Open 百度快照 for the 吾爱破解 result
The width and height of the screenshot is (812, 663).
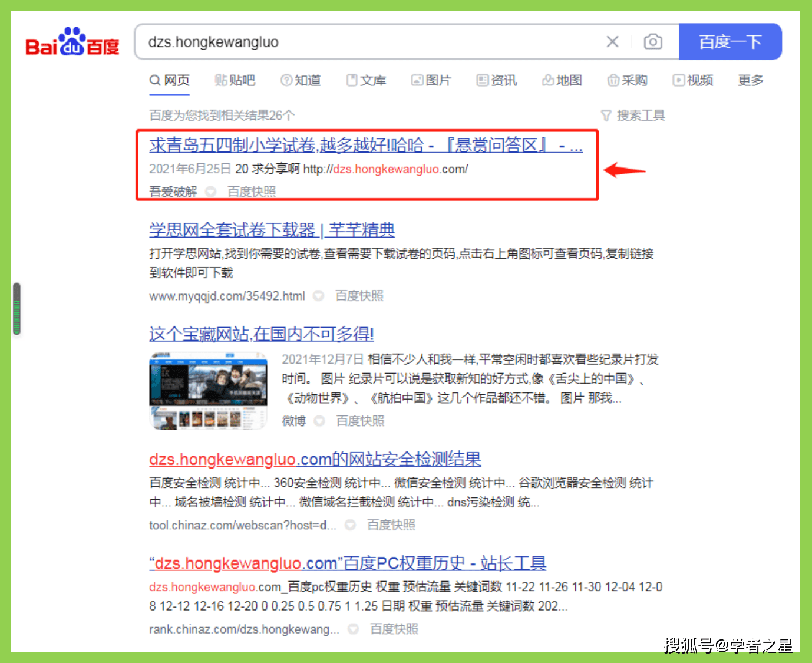[252, 192]
